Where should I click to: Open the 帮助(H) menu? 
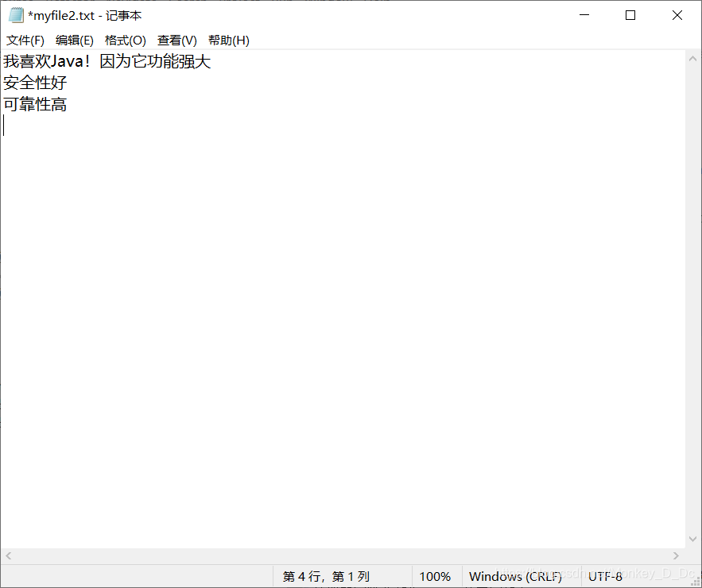229,41
